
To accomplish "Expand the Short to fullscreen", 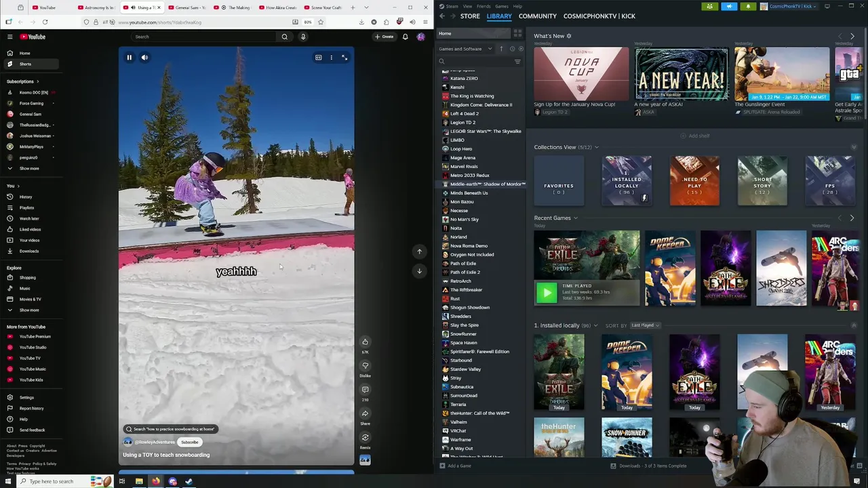I will [344, 58].
